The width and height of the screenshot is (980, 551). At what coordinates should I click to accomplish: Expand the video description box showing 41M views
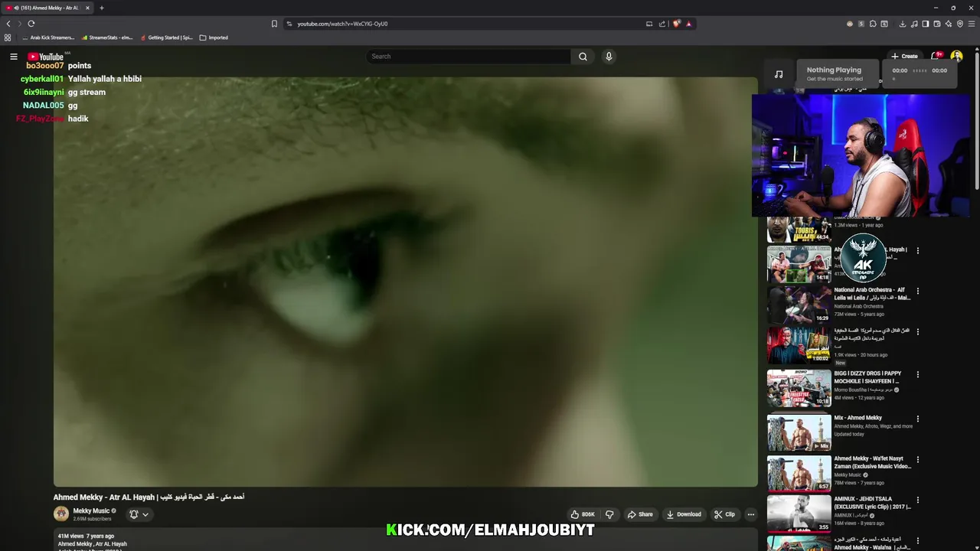pos(406,540)
